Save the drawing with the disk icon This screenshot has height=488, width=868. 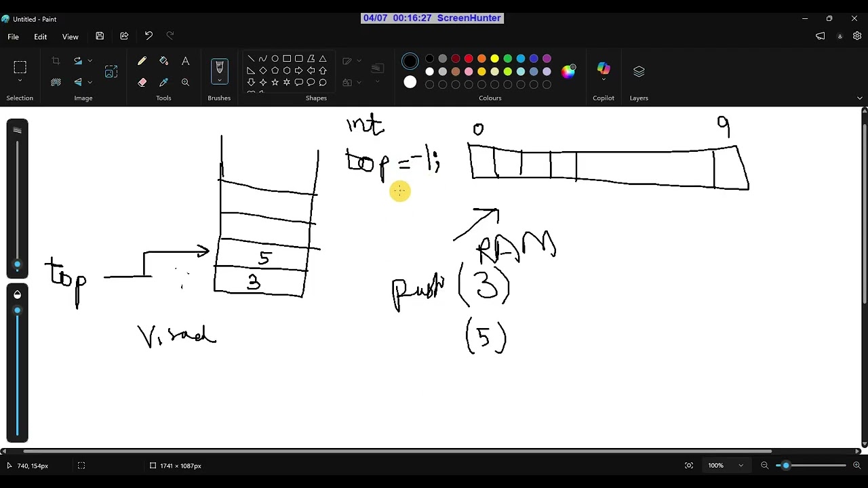[x=100, y=36]
